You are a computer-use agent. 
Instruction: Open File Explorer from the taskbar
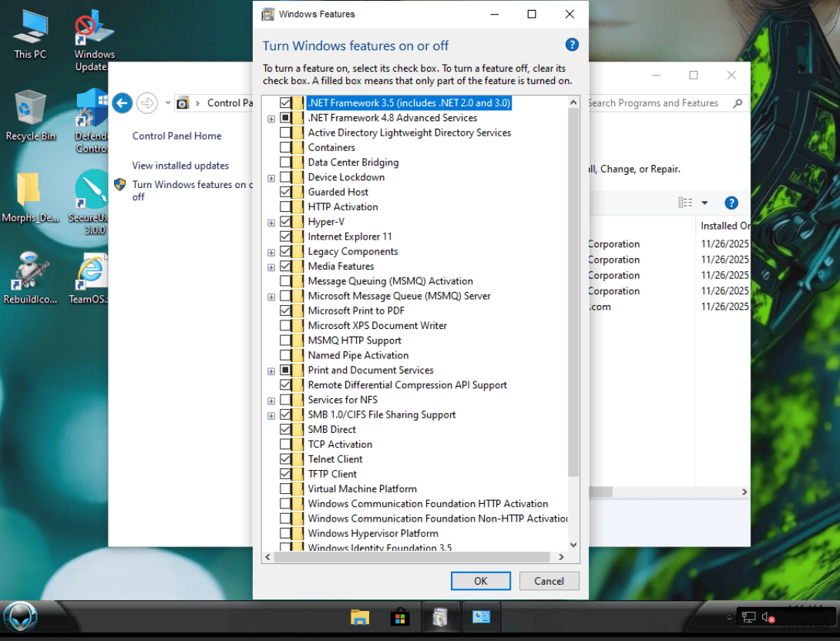(359, 616)
